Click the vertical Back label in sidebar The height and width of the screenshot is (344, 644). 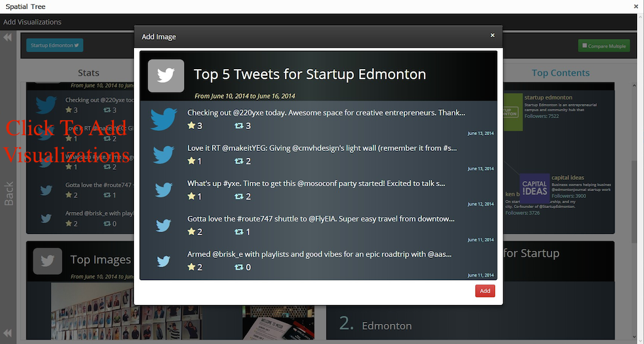click(x=9, y=193)
